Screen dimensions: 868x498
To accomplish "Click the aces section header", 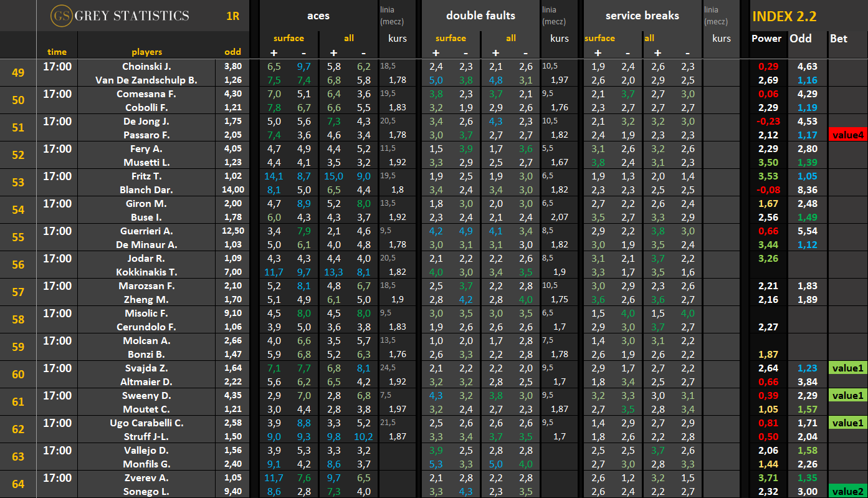I will (318, 16).
